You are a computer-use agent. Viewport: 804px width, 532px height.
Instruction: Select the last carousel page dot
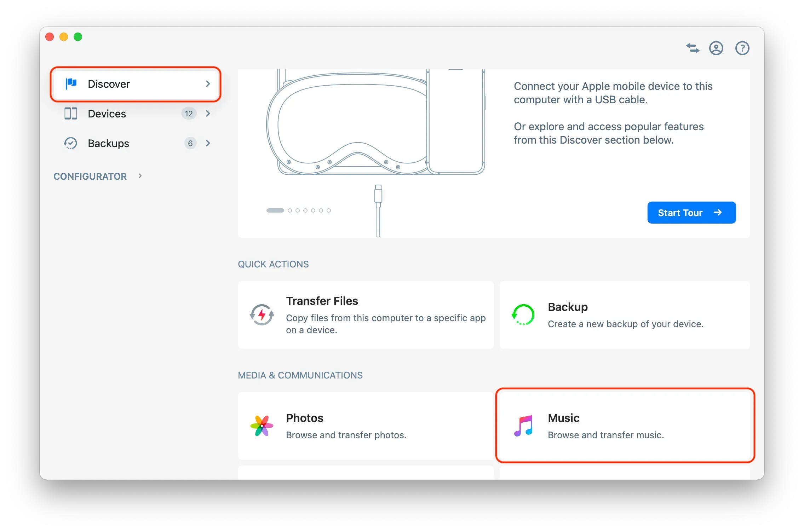329,210
